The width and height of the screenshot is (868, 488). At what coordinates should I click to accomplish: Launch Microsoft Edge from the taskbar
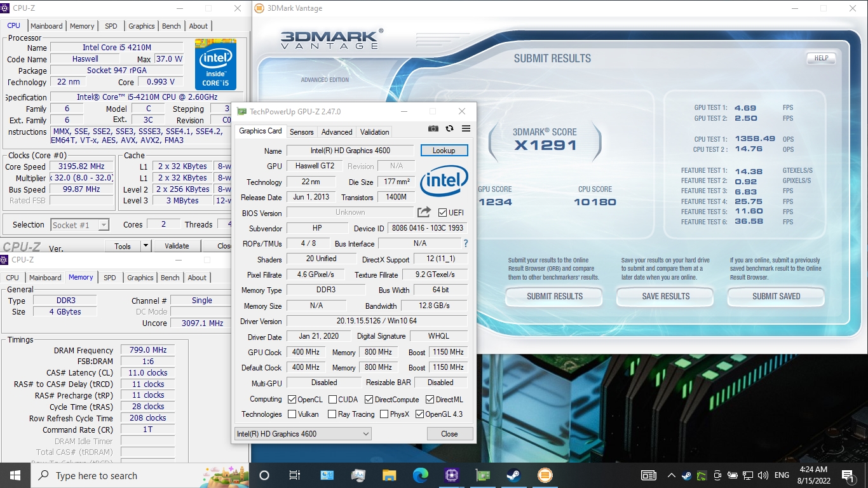[x=421, y=475]
